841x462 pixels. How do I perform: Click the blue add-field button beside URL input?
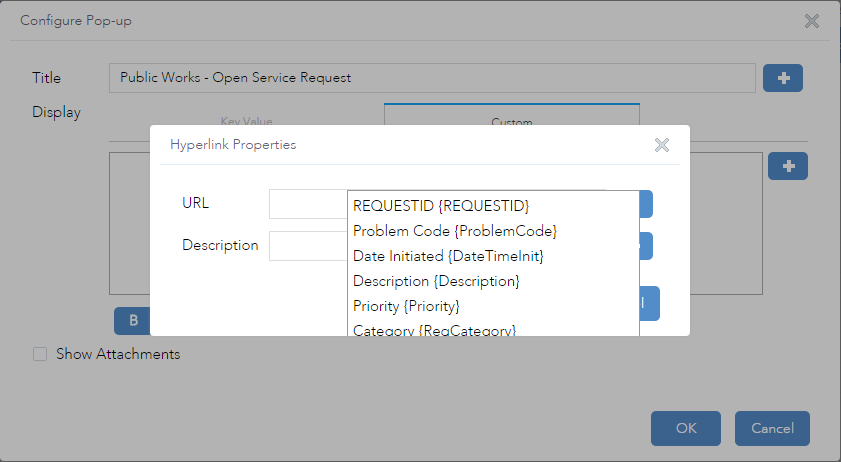(646, 204)
